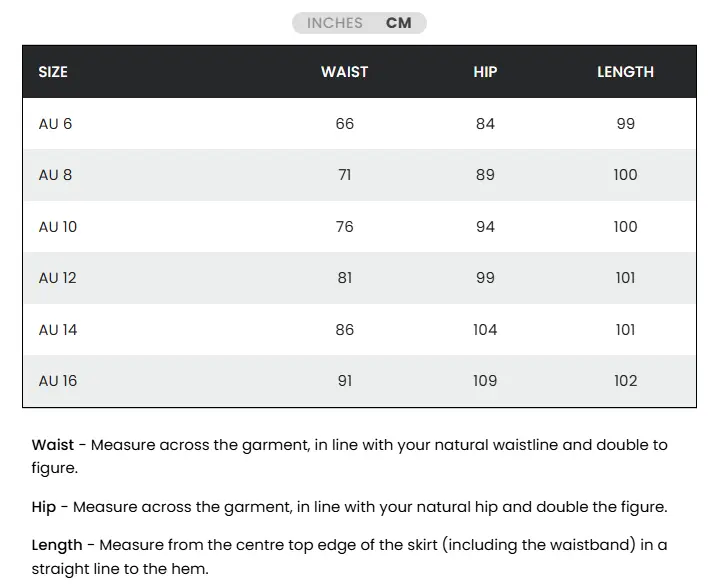The height and width of the screenshot is (586, 718).
Task: Select the CM unit option
Action: 398,23
